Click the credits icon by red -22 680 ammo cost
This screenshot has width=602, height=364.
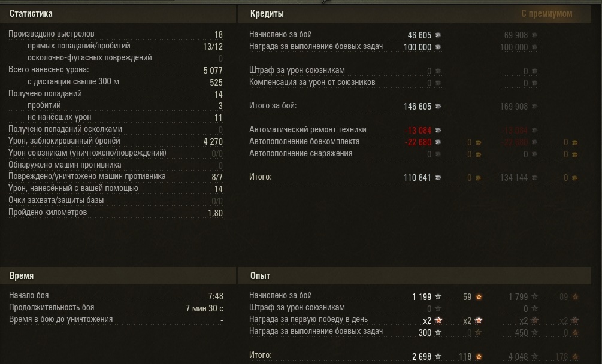point(438,142)
